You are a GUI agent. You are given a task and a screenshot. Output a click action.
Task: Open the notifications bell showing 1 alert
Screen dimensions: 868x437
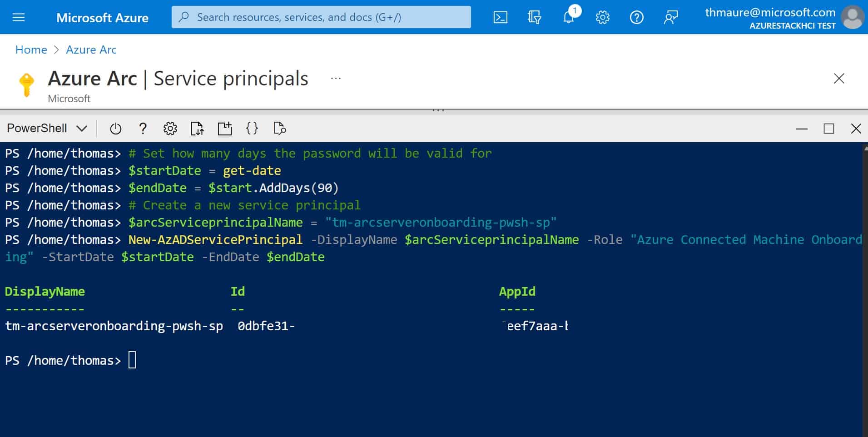[568, 17]
